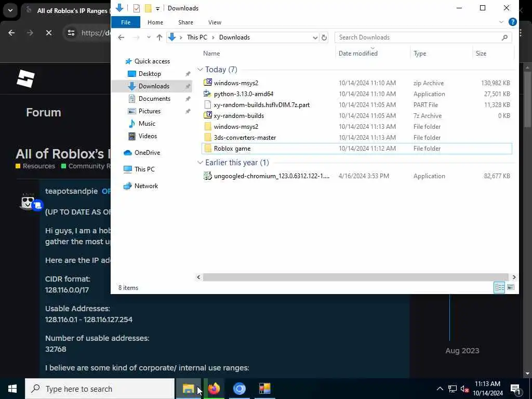The height and width of the screenshot is (399, 532).
Task: Collapse the Earlier this year (1) group
Action: [x=200, y=163]
